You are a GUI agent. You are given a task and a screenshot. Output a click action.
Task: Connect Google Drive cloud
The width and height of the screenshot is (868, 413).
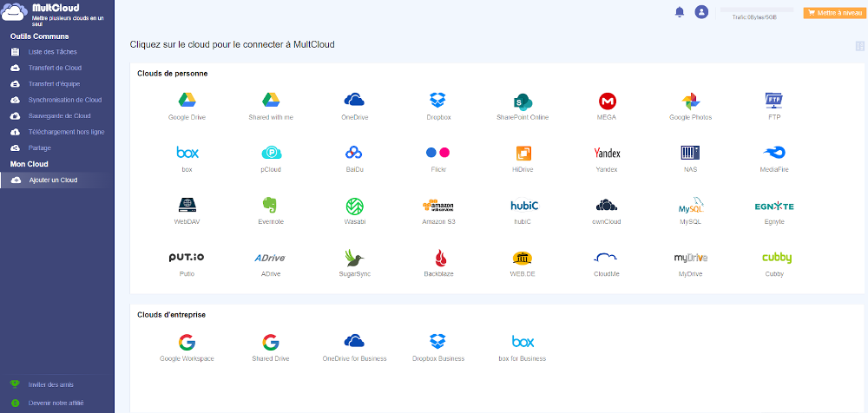[187, 107]
